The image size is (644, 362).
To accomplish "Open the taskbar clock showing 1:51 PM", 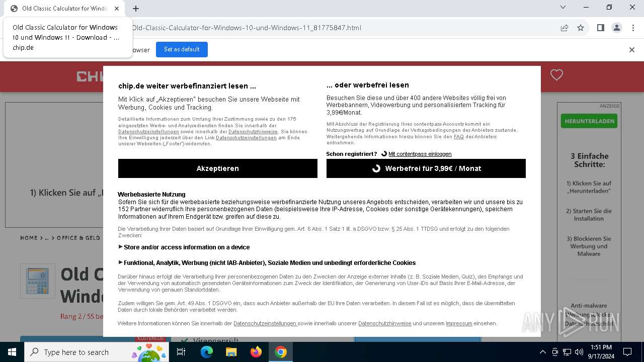I will point(601,352).
